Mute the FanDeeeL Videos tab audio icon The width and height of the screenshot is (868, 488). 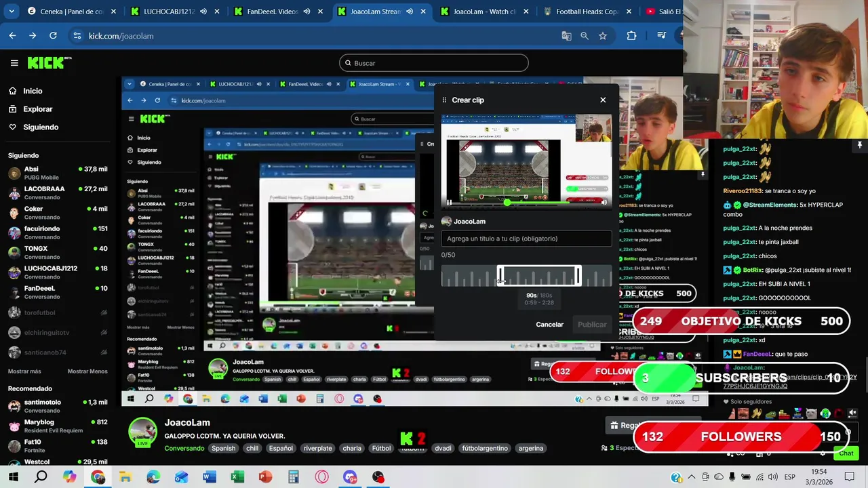[307, 12]
